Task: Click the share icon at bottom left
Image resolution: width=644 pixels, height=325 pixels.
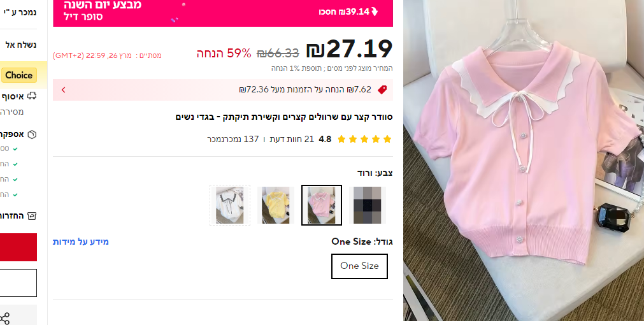Action: tap(5, 319)
